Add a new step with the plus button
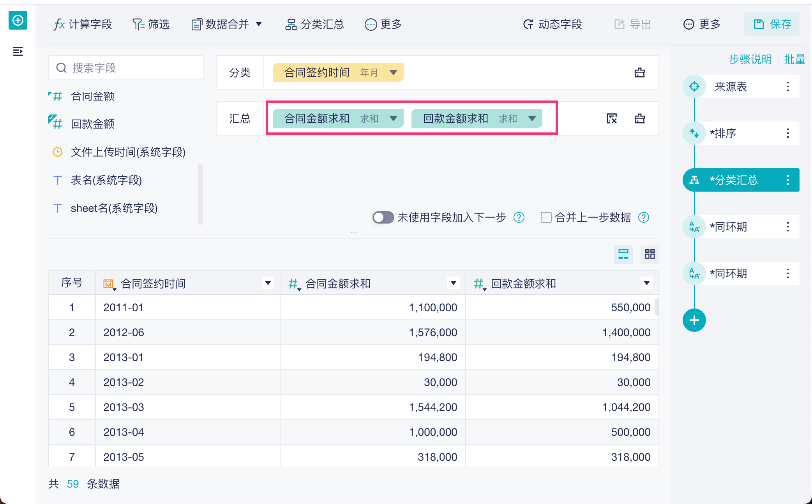Image resolution: width=812 pixels, height=504 pixels. pyautogui.click(x=694, y=320)
